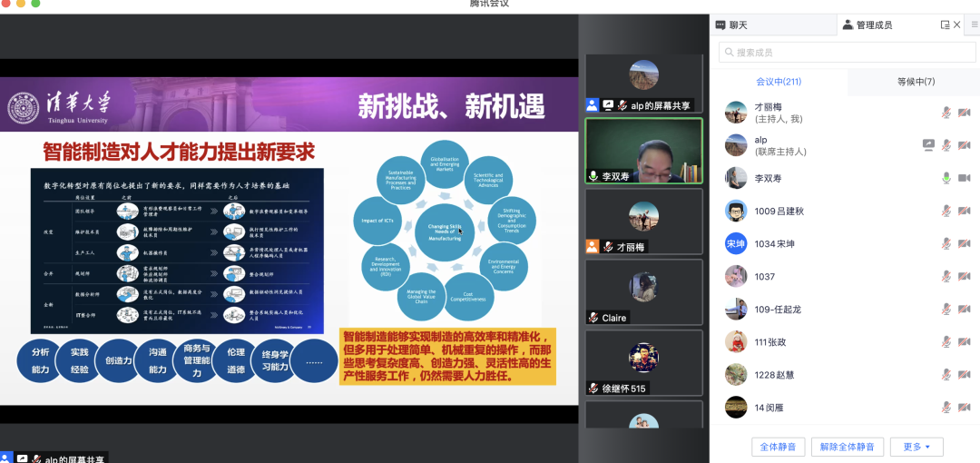
Task: Select the 会议中(211) tab
Action: 779,82
